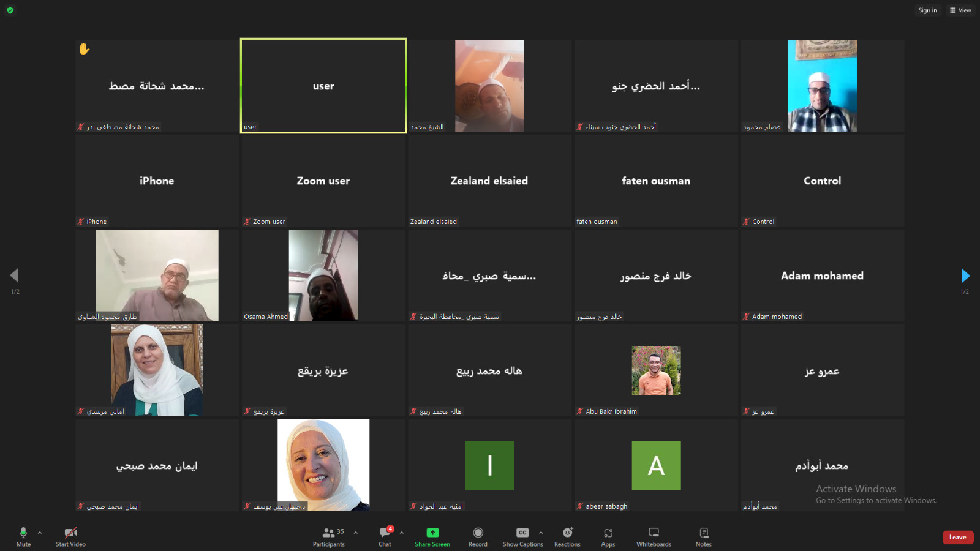
Task: Click Sign in at the top
Action: pos(927,10)
